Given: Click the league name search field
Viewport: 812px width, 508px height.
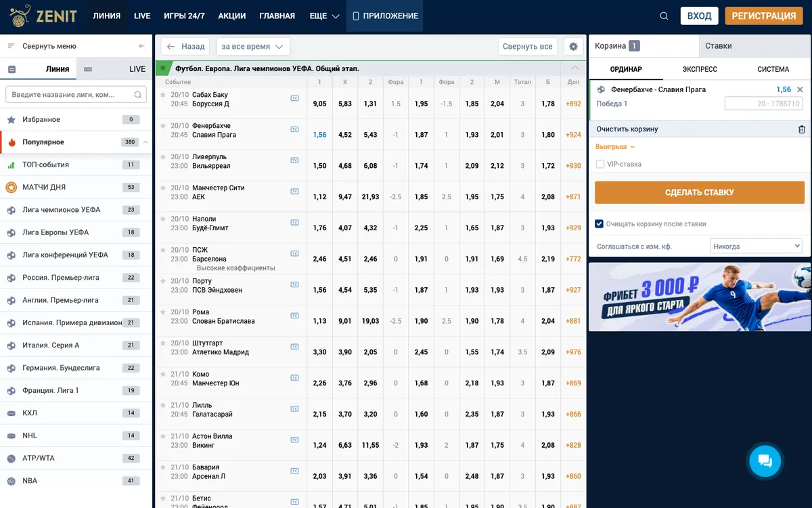Looking at the screenshot, I should 76,95.
